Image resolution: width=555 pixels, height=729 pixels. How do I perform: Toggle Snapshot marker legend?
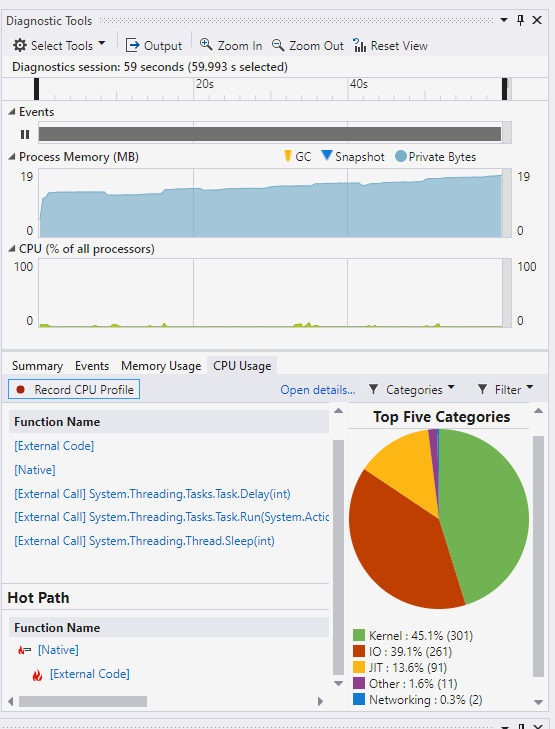(353, 157)
